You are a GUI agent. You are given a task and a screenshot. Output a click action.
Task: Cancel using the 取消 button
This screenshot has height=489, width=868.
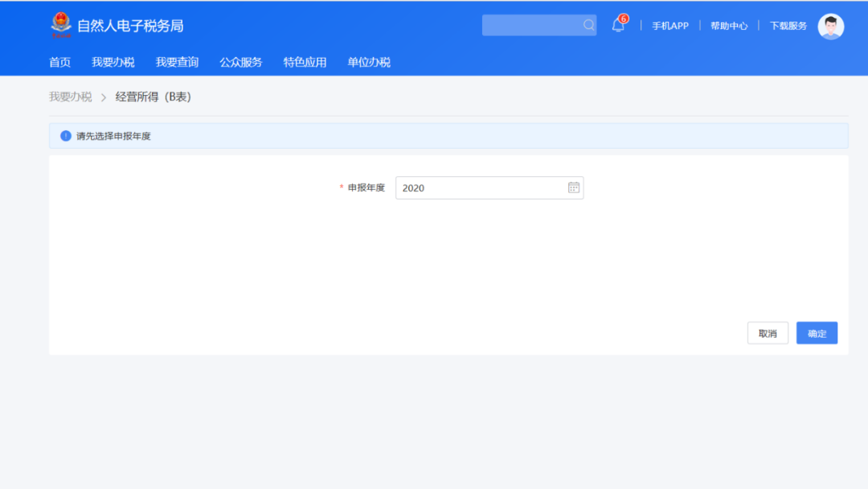[x=768, y=332]
